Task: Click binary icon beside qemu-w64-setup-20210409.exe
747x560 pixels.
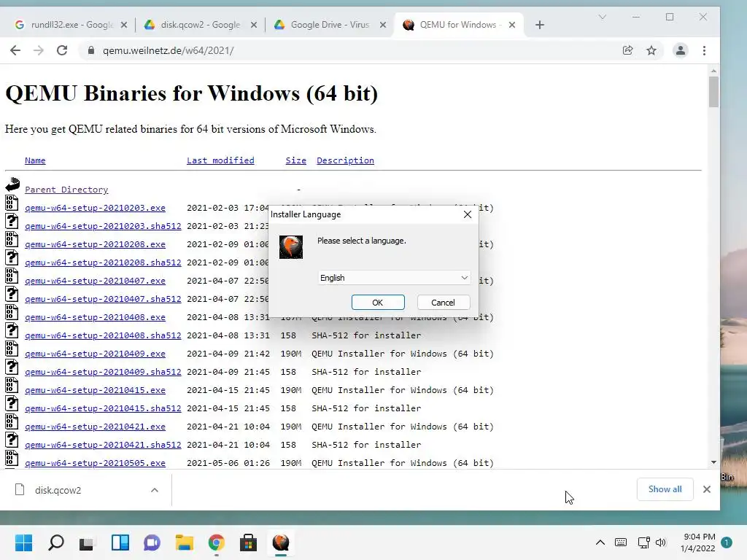Action: pos(12,349)
